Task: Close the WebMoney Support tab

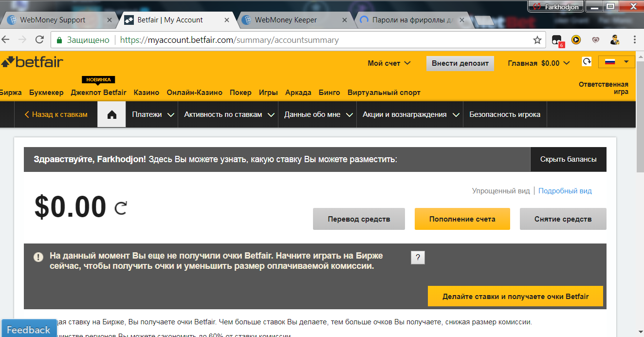Action: coord(110,20)
